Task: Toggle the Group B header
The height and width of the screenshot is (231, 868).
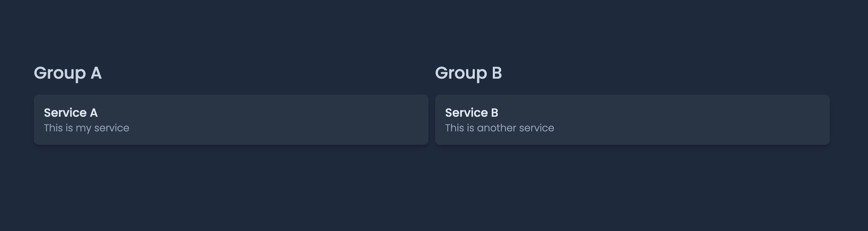Action: (x=468, y=73)
